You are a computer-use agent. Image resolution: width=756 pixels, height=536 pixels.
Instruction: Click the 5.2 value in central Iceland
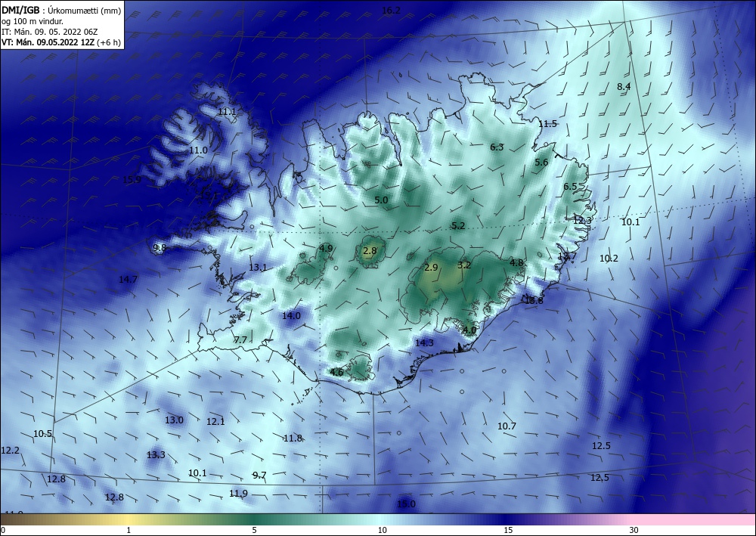(x=458, y=225)
